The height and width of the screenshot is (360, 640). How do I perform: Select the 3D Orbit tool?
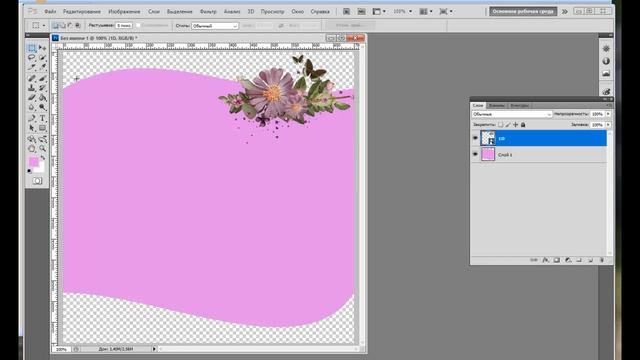coord(42,139)
